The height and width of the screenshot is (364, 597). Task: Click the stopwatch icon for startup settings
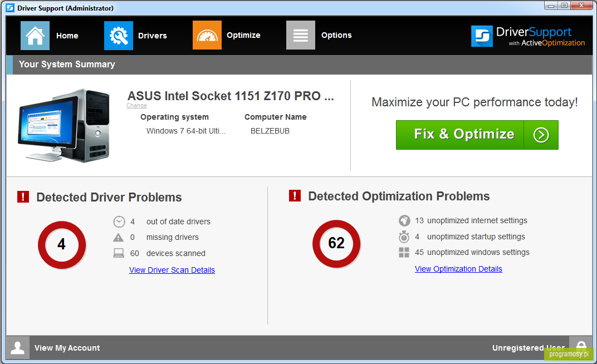tap(404, 237)
